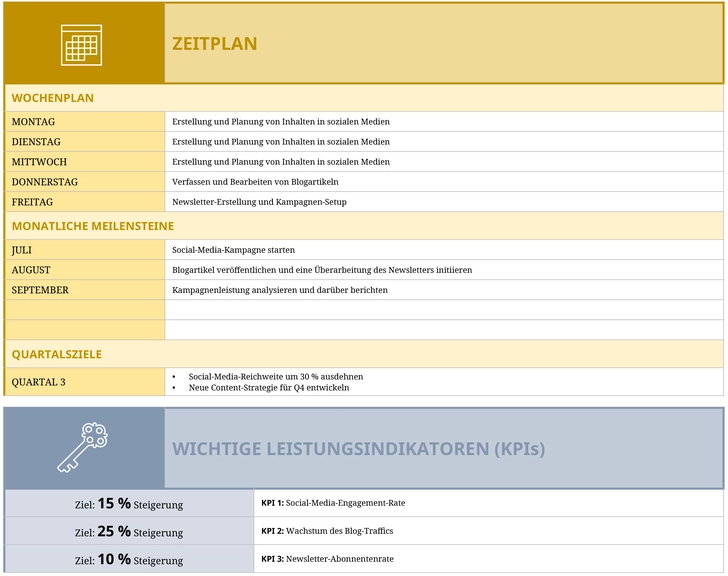
Task: Click the MITTWOCH cell
Action: coord(84,162)
